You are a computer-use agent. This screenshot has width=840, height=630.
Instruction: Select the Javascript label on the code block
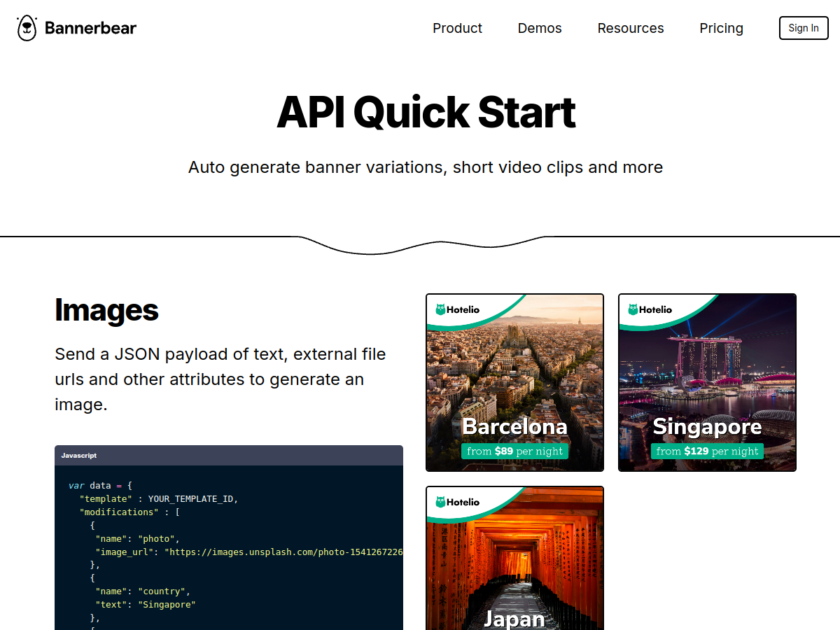pyautogui.click(x=79, y=455)
